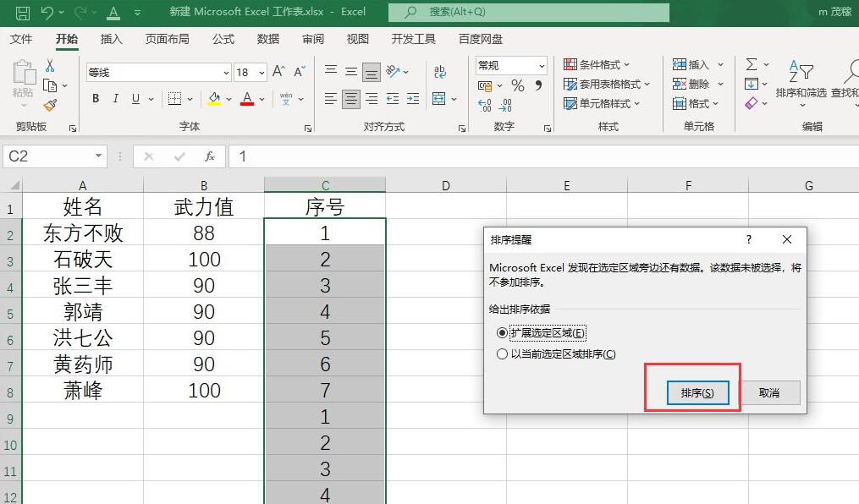Click the 取消 button in dialog
859x504 pixels.
(x=769, y=393)
